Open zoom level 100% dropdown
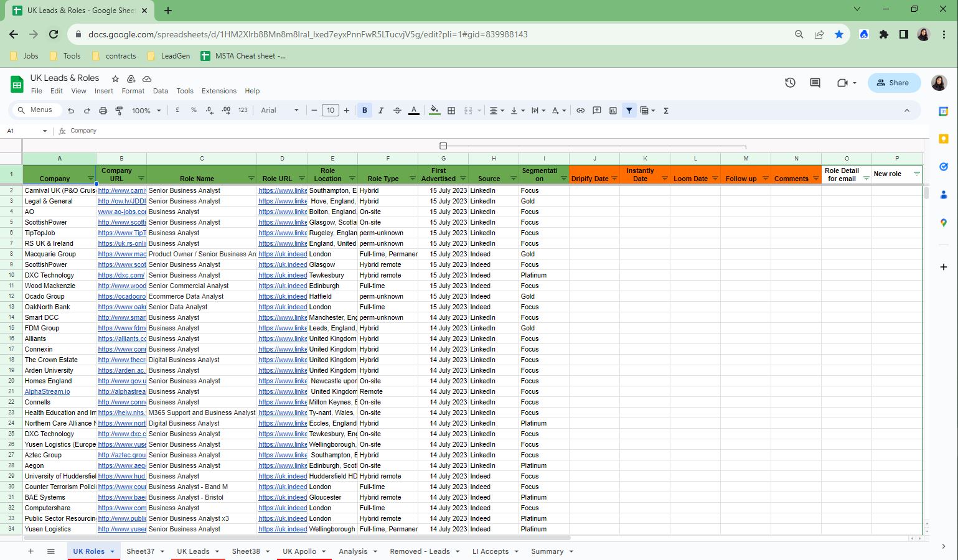The height and width of the screenshot is (560, 958). coord(146,111)
